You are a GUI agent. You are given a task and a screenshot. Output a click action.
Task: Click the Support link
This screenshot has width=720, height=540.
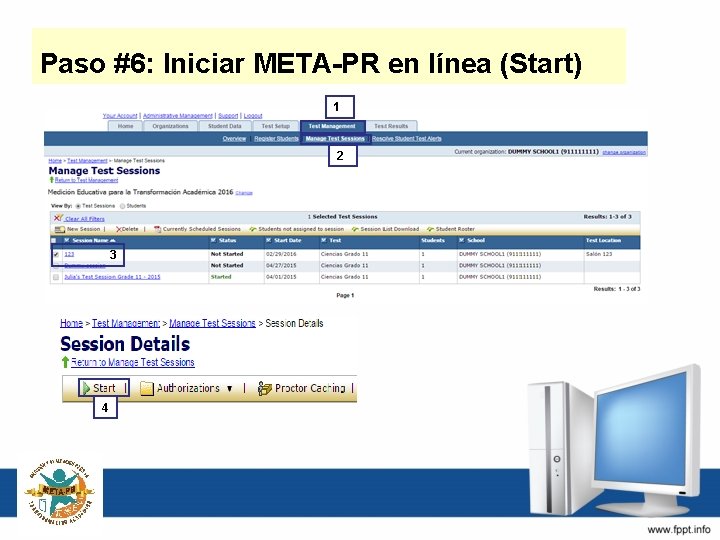tap(228, 116)
